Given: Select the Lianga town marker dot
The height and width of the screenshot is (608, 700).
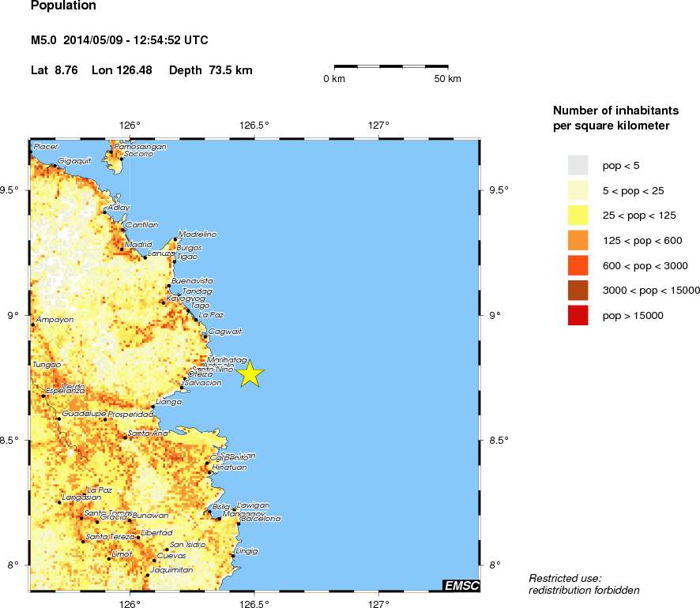Looking at the screenshot, I should point(152,407).
